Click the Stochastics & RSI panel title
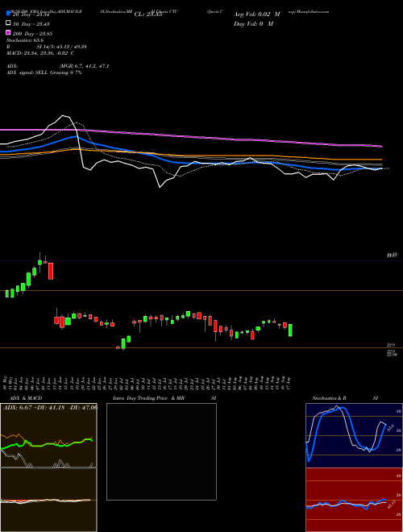Screen dimensions: 403x532 (x=345, y=398)
